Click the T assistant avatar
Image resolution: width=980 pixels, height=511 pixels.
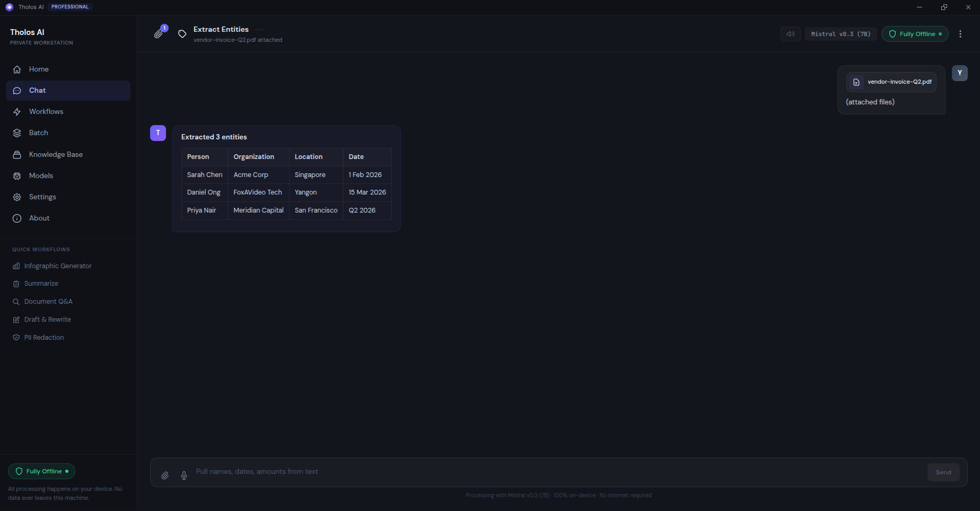point(158,133)
